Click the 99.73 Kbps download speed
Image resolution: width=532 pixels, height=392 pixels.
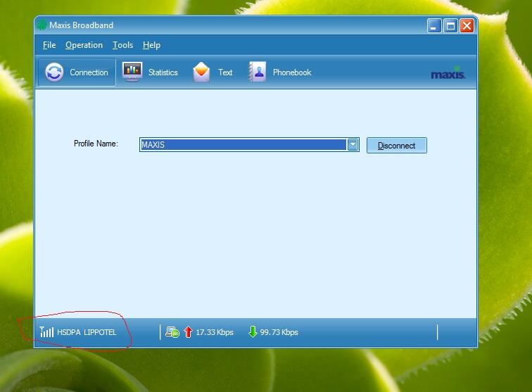coord(279,332)
